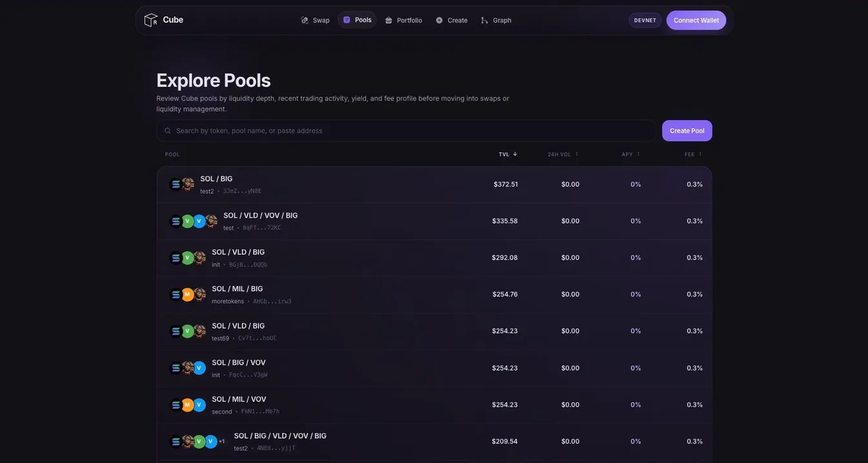Viewport: 868px width, 463px height.
Task: Click the TVL sort arrow icon
Action: tap(515, 154)
